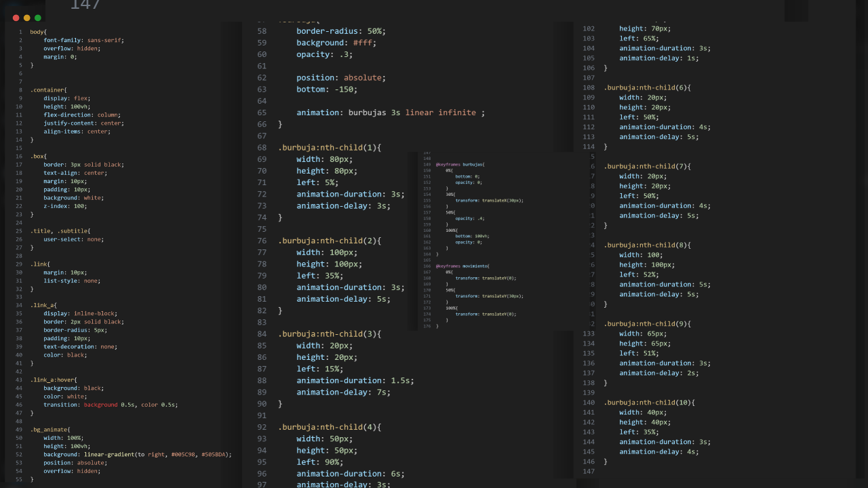This screenshot has width=868, height=488.
Task: Click the 'left: 52%;' line
Action: pyautogui.click(x=639, y=274)
